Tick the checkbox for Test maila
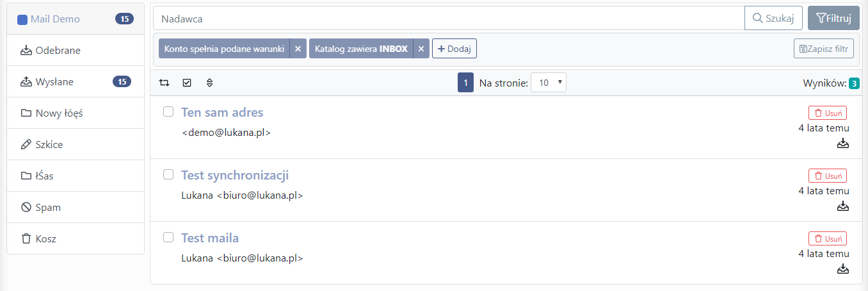This screenshot has height=291, width=868. click(168, 237)
